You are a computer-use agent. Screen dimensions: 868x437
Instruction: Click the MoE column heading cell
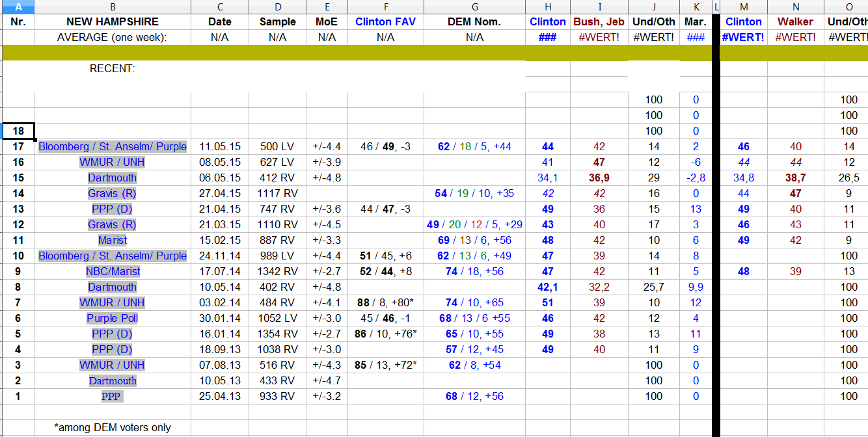pos(327,21)
